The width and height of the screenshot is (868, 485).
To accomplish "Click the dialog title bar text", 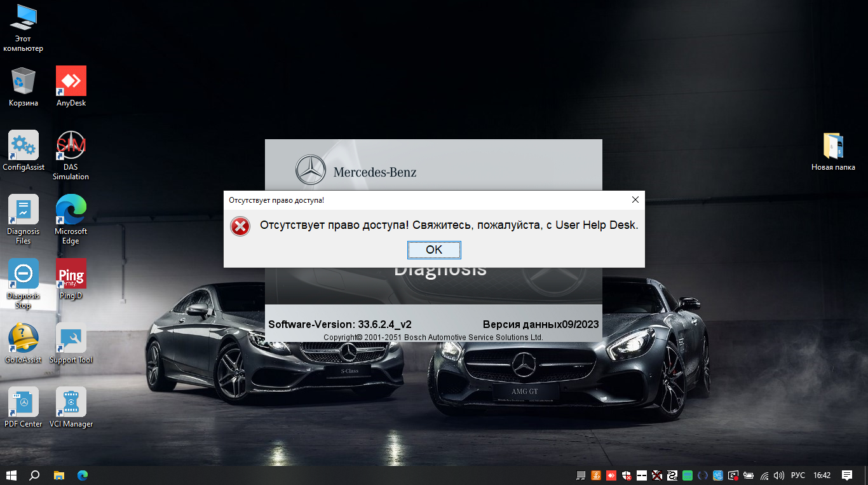I will click(276, 200).
